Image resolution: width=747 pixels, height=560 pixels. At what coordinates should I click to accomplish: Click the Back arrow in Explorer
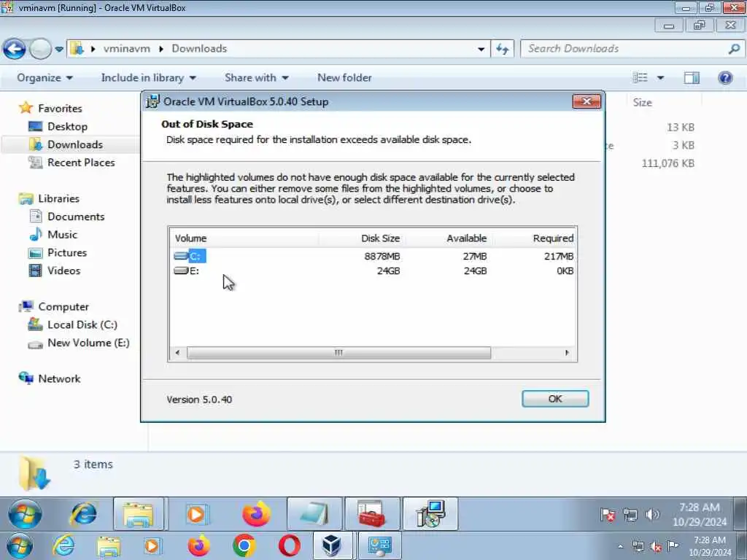pos(15,49)
